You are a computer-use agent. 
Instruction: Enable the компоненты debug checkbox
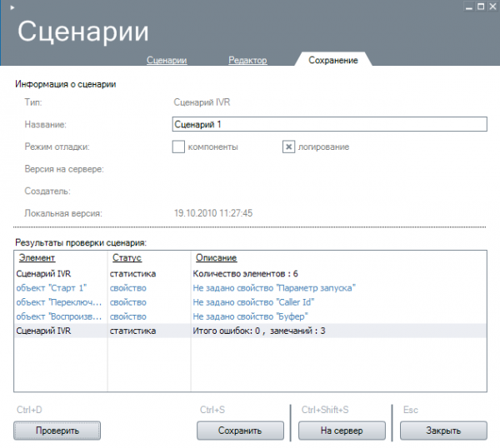click(x=177, y=147)
